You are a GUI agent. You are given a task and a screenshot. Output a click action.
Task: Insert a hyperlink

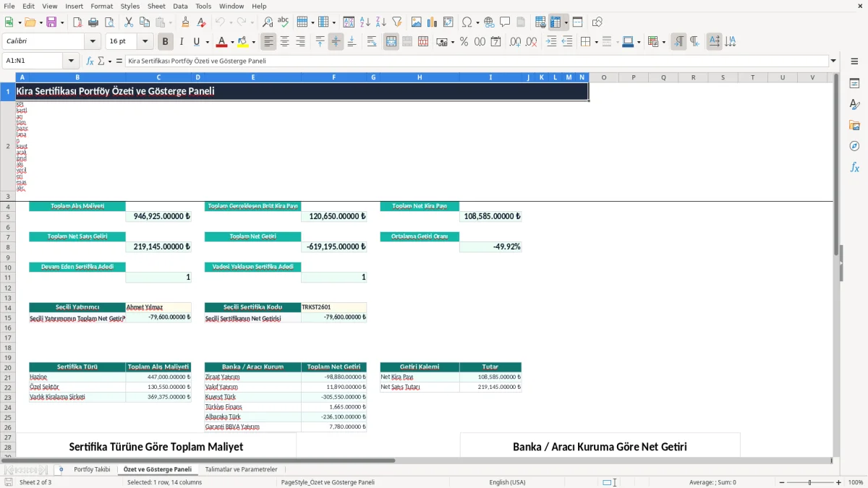(489, 22)
